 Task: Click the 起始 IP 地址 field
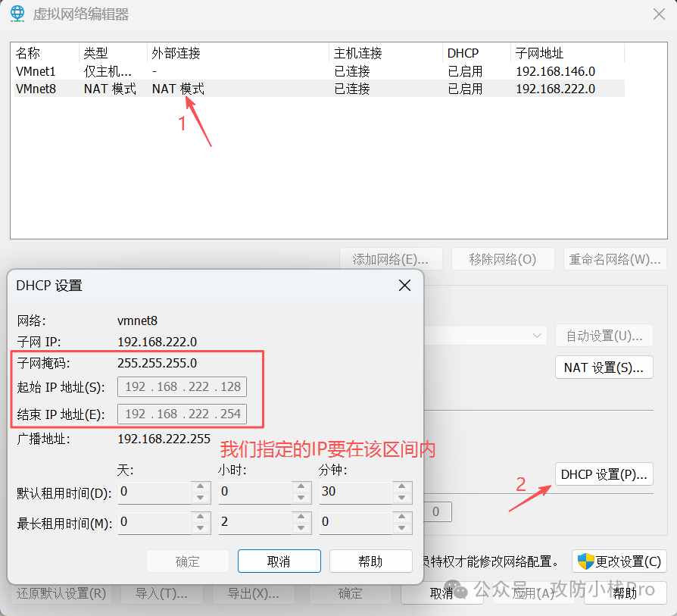pos(183,386)
